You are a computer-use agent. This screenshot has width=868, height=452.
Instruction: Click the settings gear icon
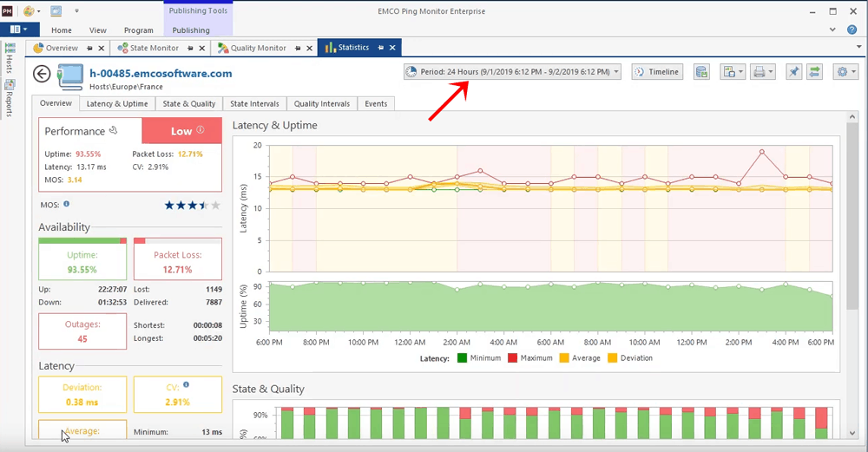(x=842, y=72)
